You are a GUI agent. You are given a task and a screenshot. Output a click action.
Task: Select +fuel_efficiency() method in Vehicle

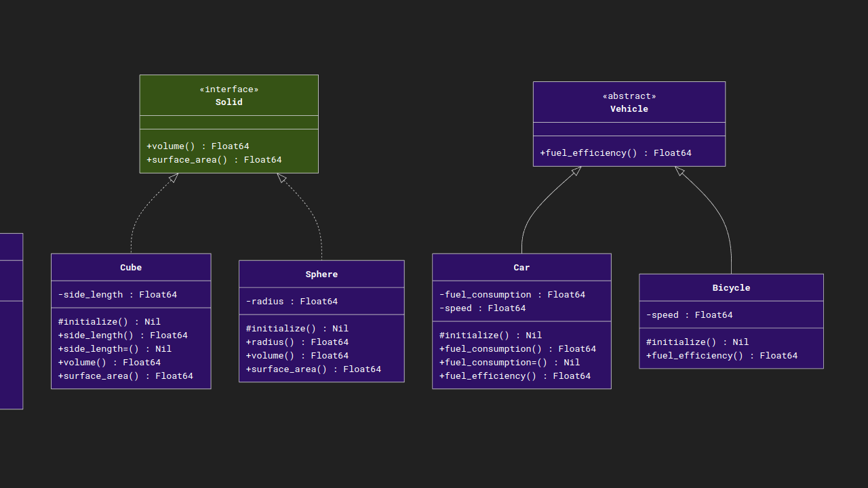615,153
